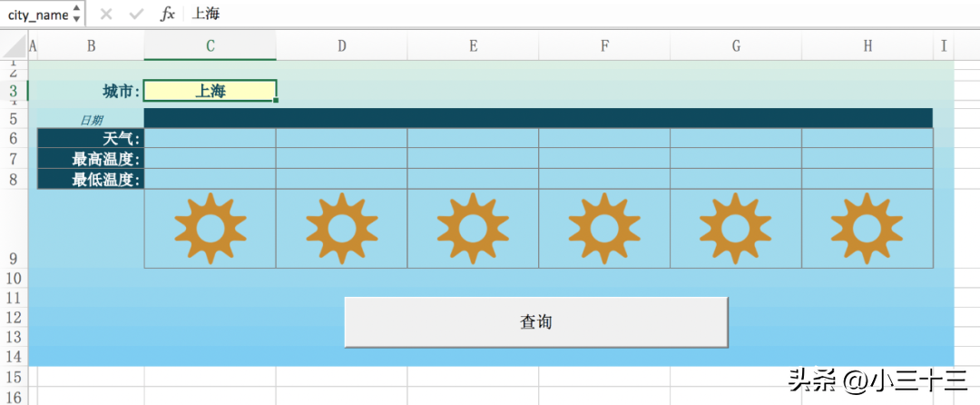Click the select-all corner triangle

(x=14, y=46)
